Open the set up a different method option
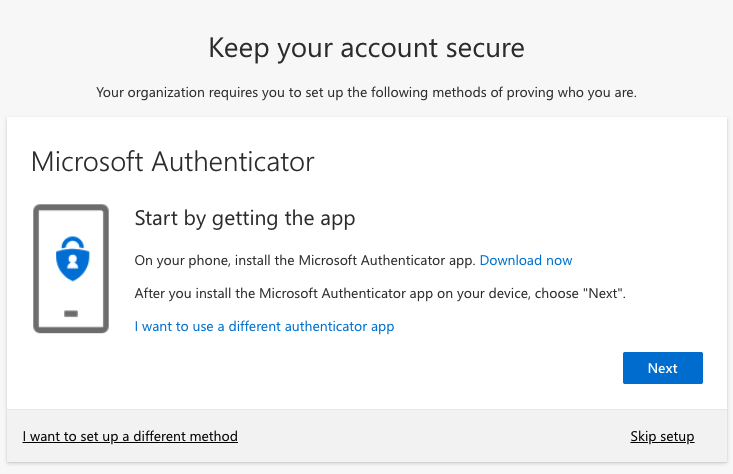 [130, 436]
